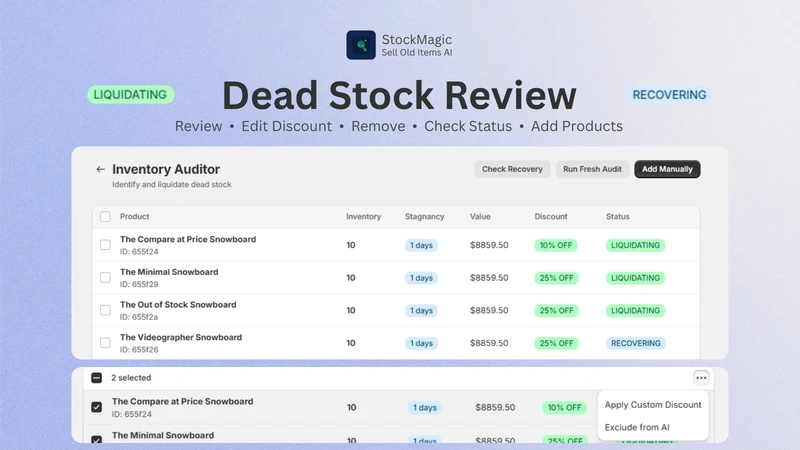800x450 pixels.
Task: Click the LIQUIDATING badge beside the title
Action: (131, 94)
